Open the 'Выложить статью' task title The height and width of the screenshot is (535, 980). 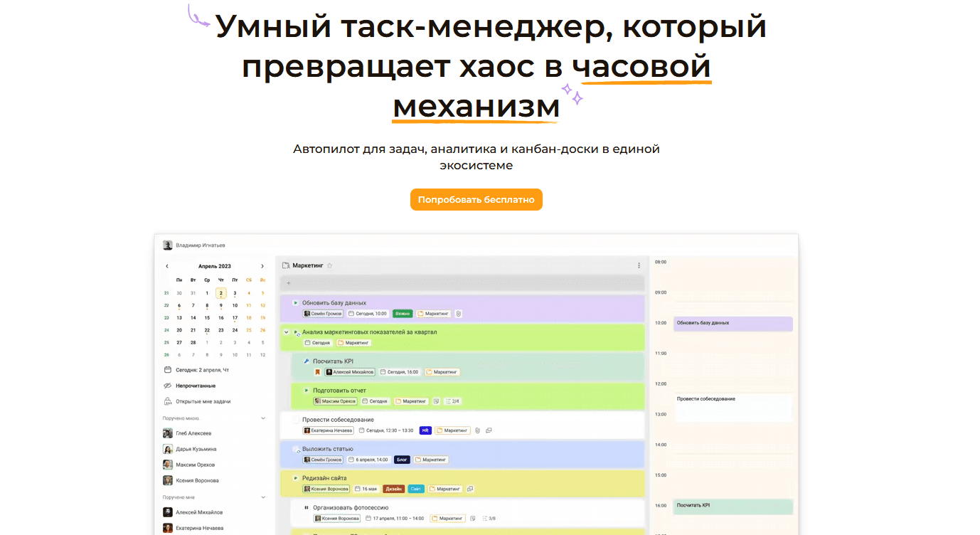(327, 449)
